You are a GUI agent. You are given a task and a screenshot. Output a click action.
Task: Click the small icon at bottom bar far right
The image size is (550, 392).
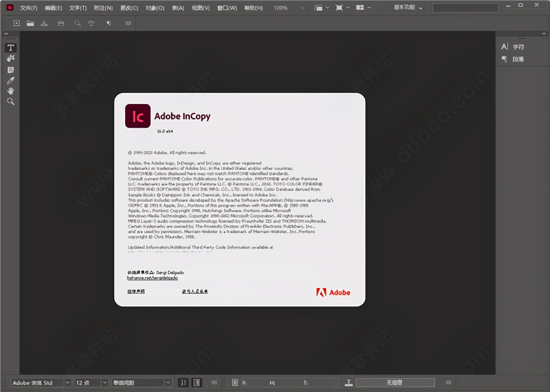(x=448, y=382)
